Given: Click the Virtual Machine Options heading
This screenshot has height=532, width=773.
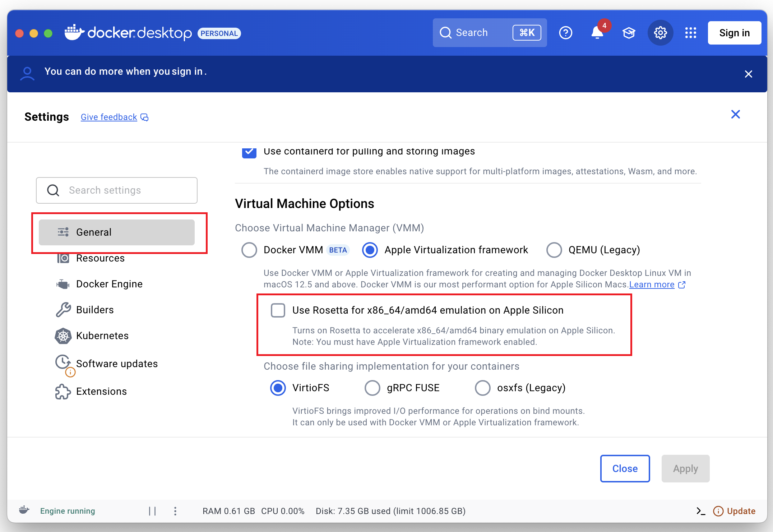Looking at the screenshot, I should click(304, 204).
